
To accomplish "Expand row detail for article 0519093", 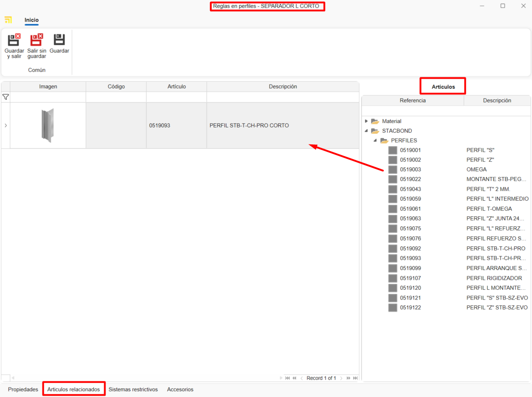I will [x=5, y=126].
